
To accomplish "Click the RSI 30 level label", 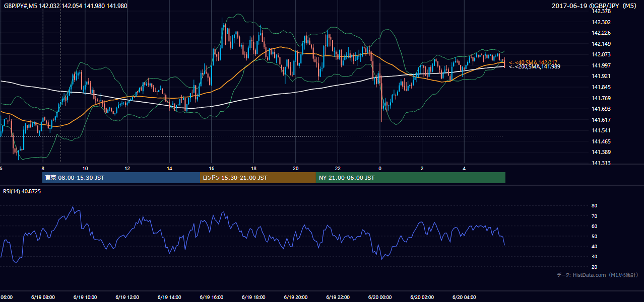I will pyautogui.click(x=594, y=257).
